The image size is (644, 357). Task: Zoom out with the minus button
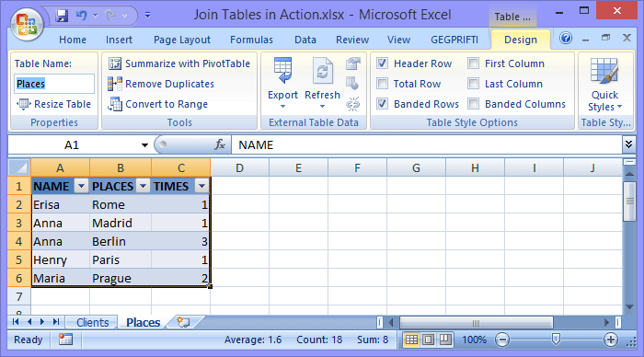(502, 340)
